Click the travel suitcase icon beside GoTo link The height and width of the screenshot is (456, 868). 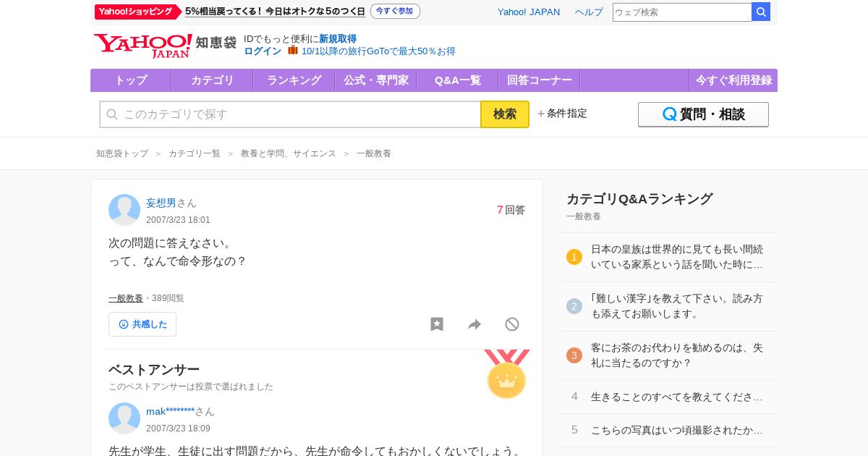coord(293,51)
